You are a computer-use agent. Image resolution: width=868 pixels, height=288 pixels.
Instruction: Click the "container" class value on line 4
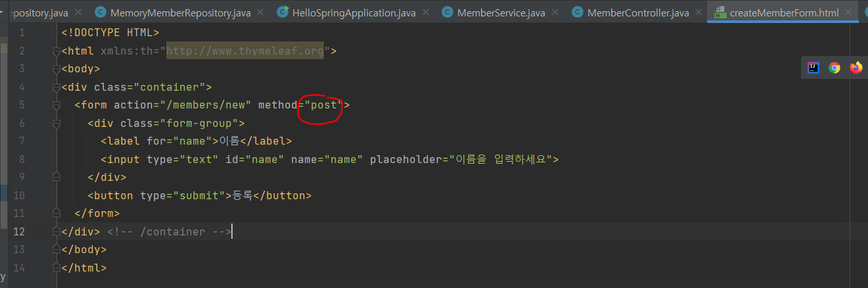pos(170,87)
